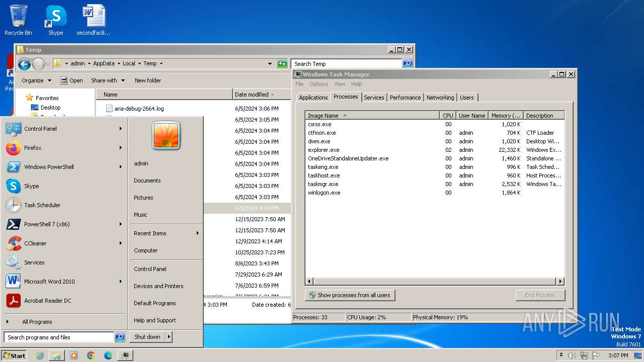Click New folder in Temp toolbar

point(148,80)
